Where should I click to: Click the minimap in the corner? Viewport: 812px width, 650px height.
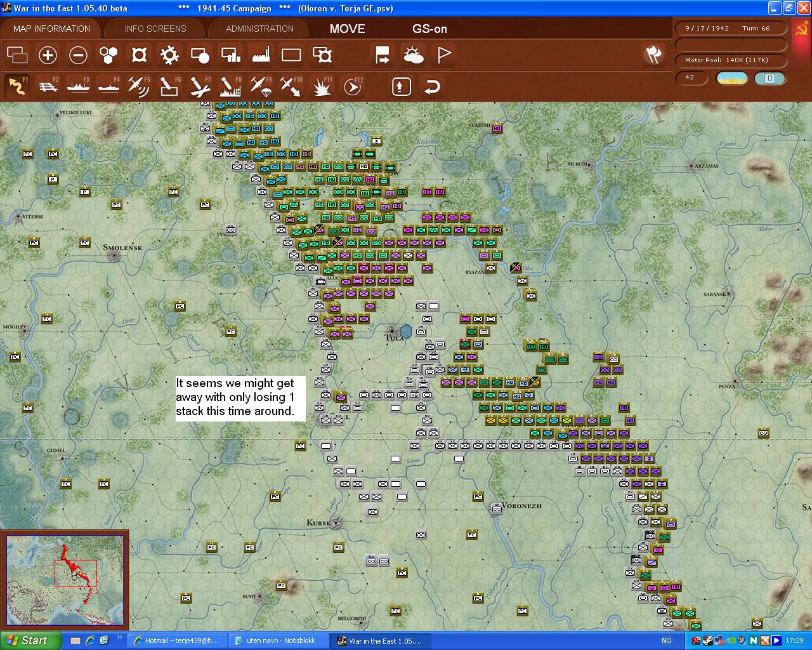pyautogui.click(x=65, y=580)
